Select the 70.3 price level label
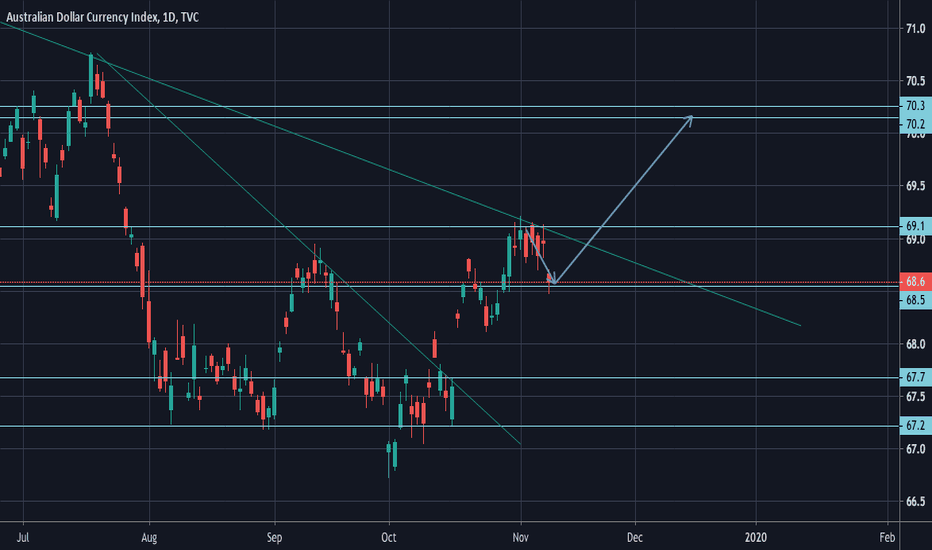This screenshot has width=932, height=550. [916, 105]
